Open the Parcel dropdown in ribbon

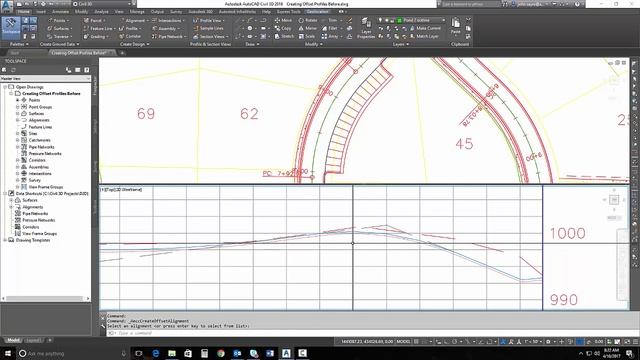(94, 20)
